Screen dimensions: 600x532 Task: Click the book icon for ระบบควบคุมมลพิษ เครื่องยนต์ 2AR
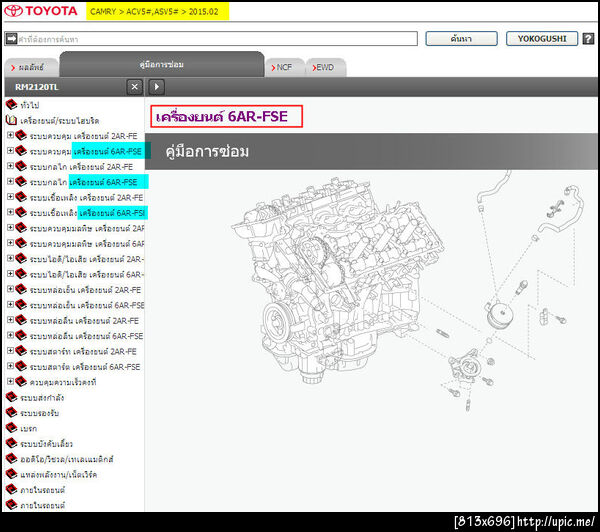[21, 228]
